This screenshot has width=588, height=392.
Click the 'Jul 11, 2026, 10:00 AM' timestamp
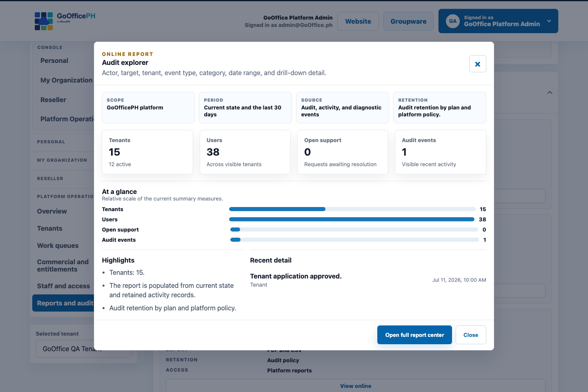[459, 280]
